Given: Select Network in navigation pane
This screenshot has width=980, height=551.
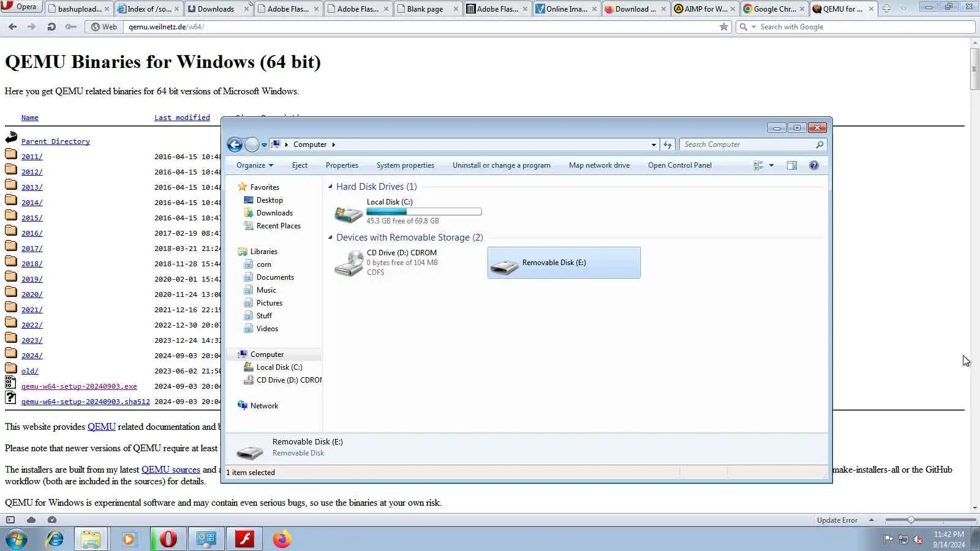Looking at the screenshot, I should click(264, 406).
